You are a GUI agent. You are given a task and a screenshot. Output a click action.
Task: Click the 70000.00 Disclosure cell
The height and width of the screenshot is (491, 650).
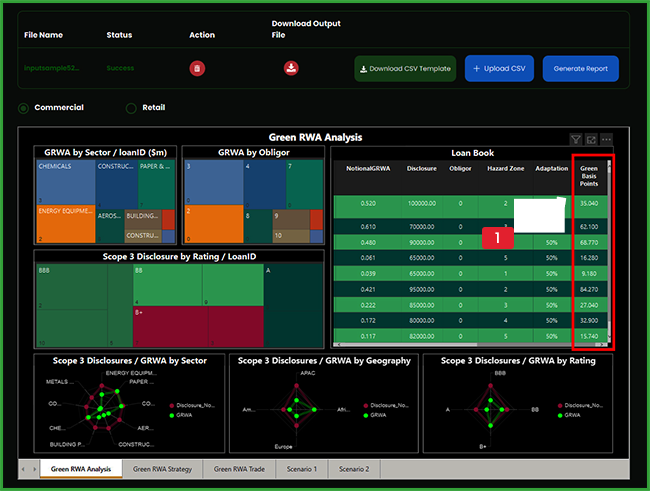[x=422, y=227]
